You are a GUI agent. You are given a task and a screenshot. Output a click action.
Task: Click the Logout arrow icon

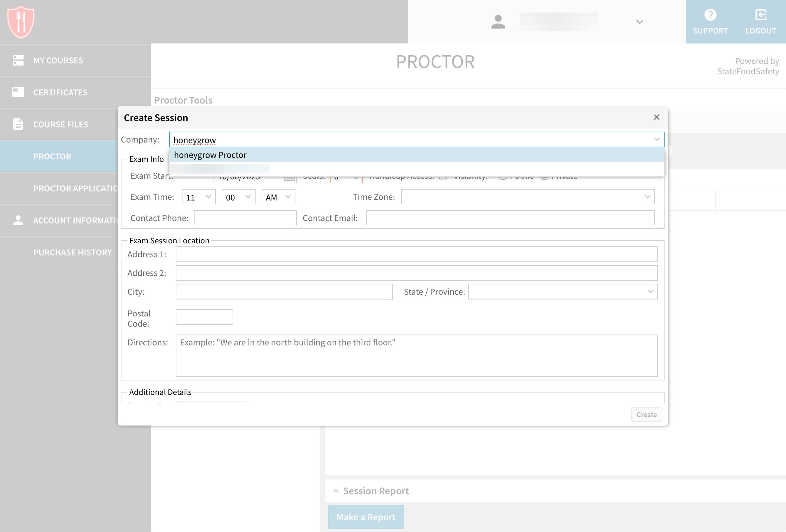(x=761, y=15)
